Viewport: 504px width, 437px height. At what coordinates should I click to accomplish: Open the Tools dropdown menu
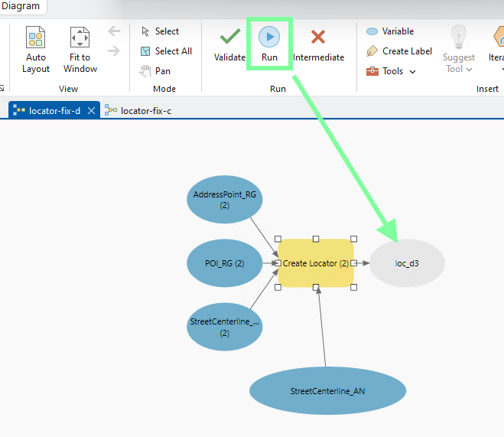(392, 71)
